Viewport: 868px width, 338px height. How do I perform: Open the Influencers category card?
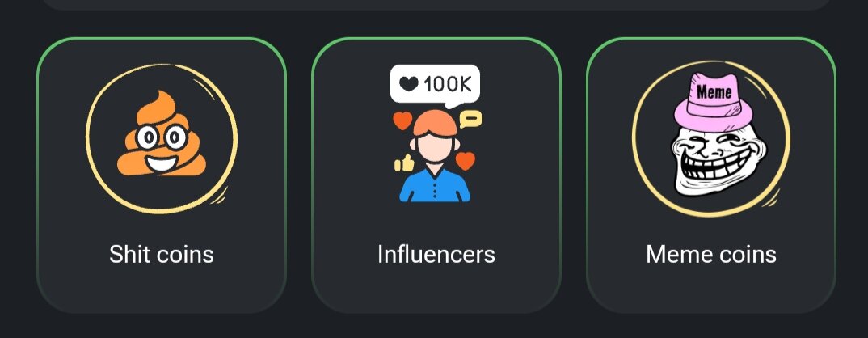coord(436,175)
